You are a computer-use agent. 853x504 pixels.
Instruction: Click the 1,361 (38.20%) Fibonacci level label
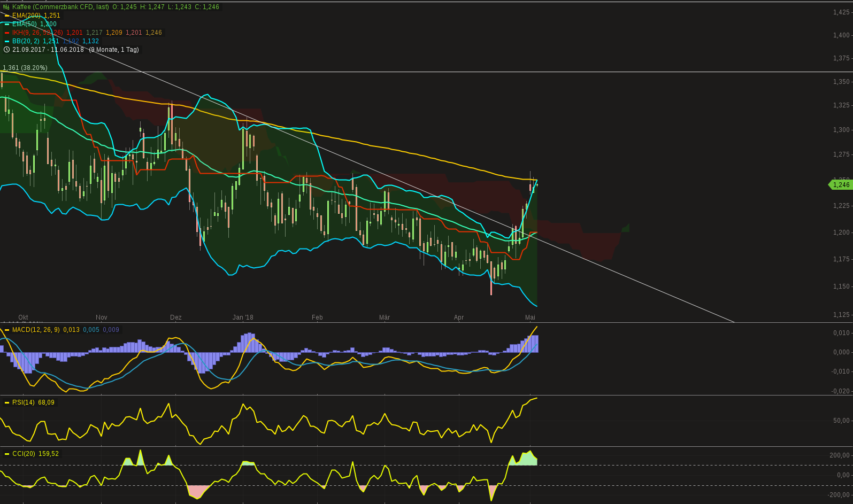point(25,68)
